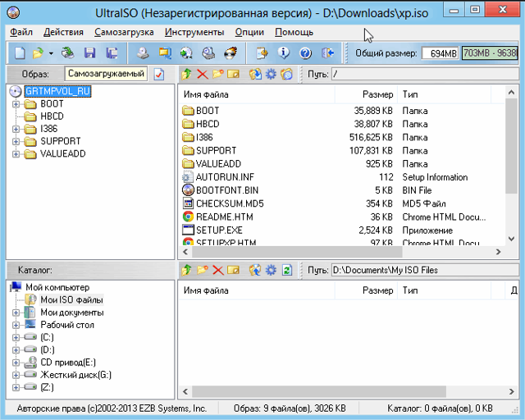Click the Имя файла header in lower catalog list

pyautogui.click(x=257, y=290)
